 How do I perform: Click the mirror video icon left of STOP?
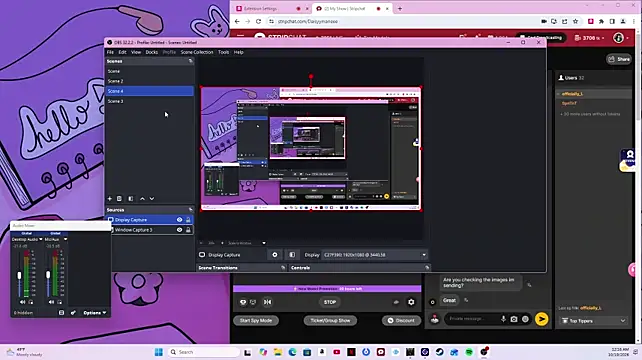tap(267, 302)
